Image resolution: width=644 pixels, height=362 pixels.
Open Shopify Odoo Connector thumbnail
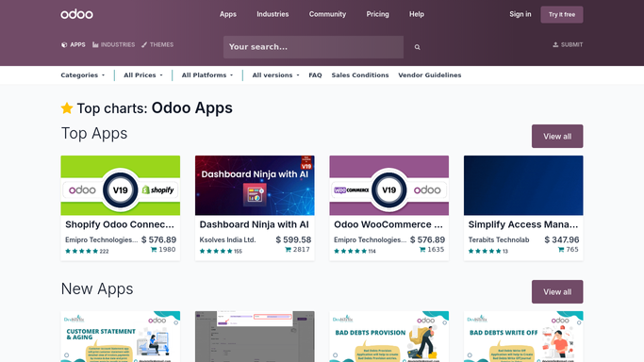[x=121, y=186]
